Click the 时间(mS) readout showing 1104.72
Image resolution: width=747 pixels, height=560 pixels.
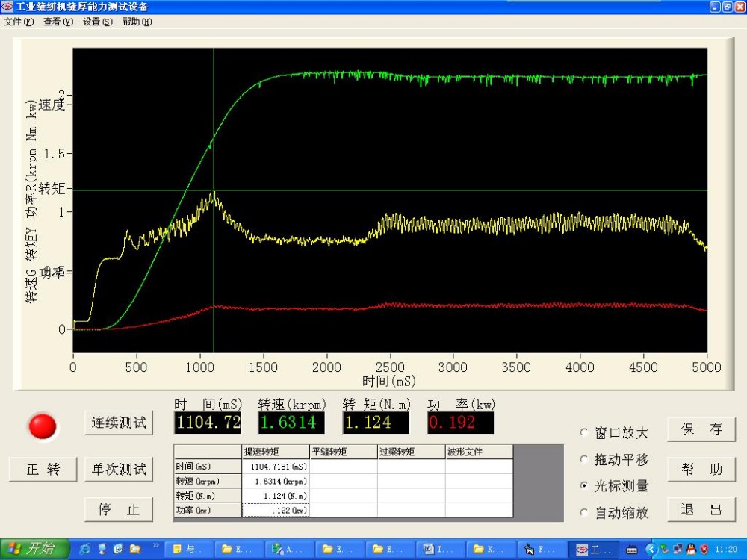coord(208,423)
